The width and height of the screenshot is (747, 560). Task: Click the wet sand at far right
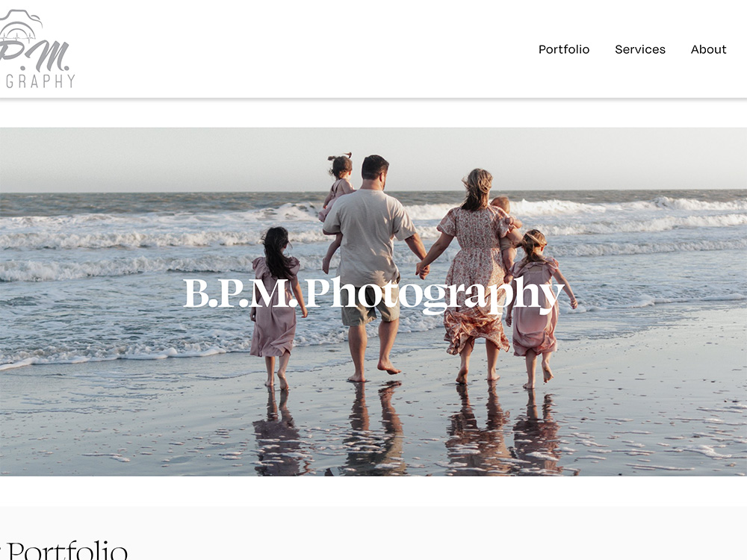pyautogui.click(x=667, y=395)
